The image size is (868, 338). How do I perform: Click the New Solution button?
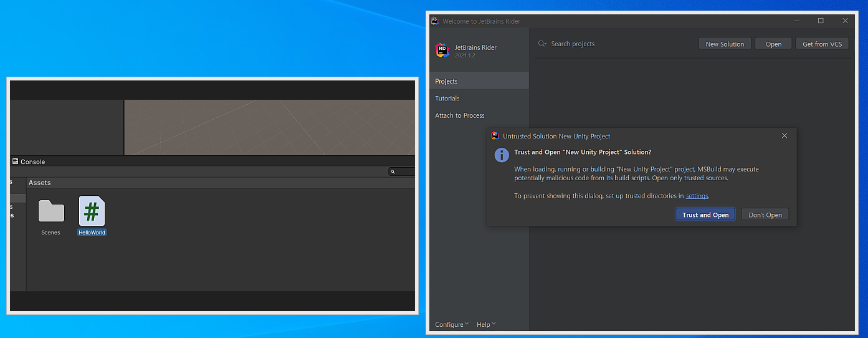point(725,44)
